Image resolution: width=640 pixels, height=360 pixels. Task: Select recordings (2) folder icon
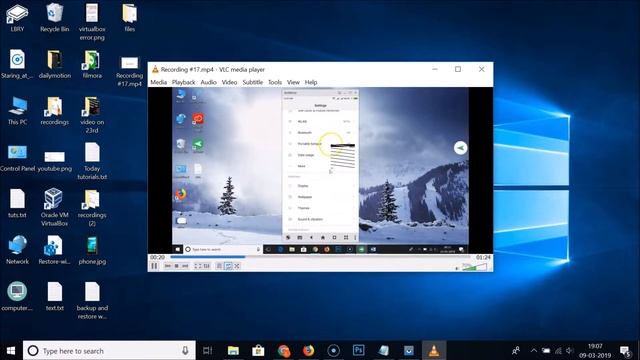click(92, 208)
